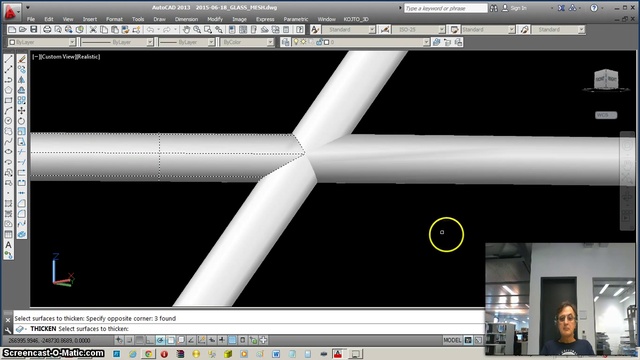Select the Polyline draw tool

(8, 80)
